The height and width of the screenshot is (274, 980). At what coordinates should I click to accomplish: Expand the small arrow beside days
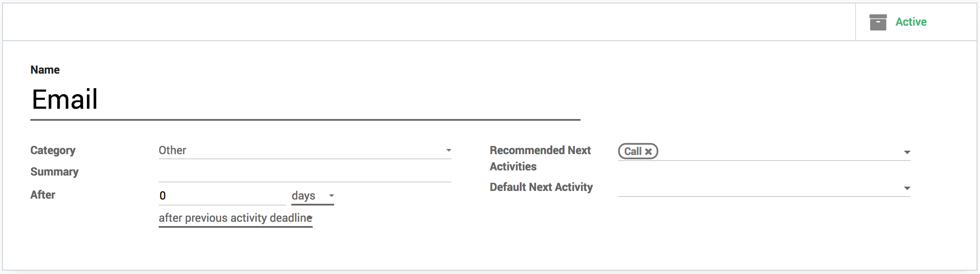point(332,196)
